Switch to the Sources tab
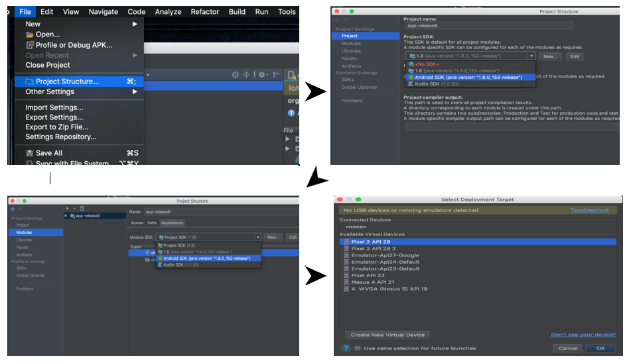 point(137,223)
